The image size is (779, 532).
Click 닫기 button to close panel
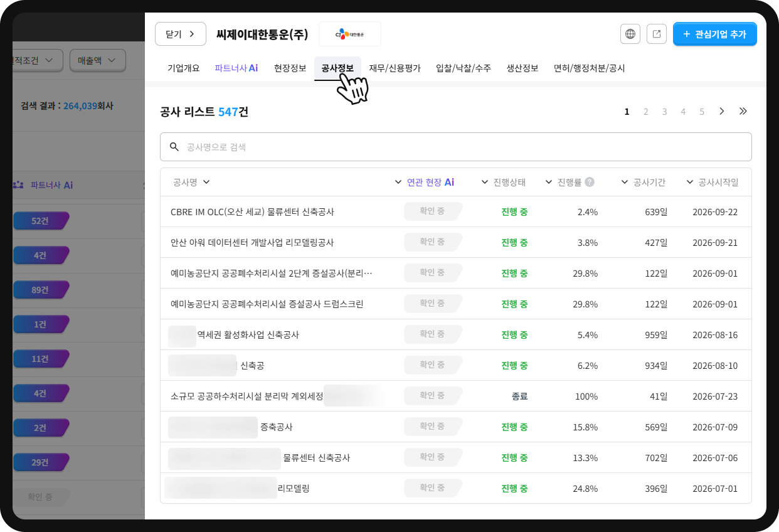(181, 34)
